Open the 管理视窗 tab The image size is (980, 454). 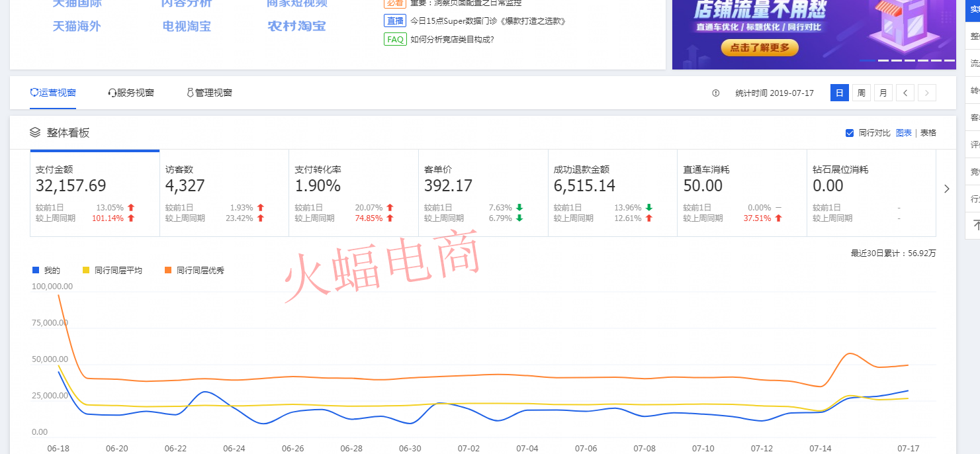(209, 93)
